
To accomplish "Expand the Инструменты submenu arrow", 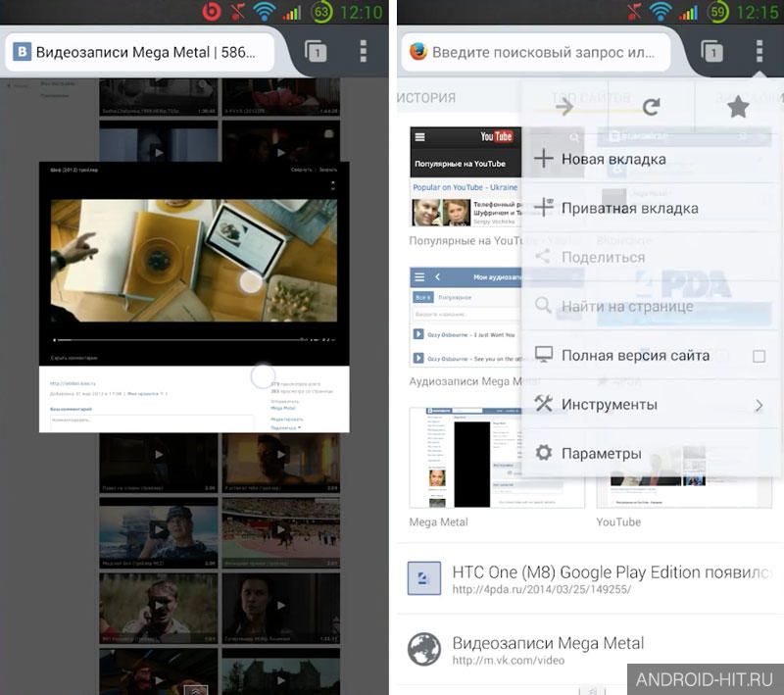I will pos(759,405).
